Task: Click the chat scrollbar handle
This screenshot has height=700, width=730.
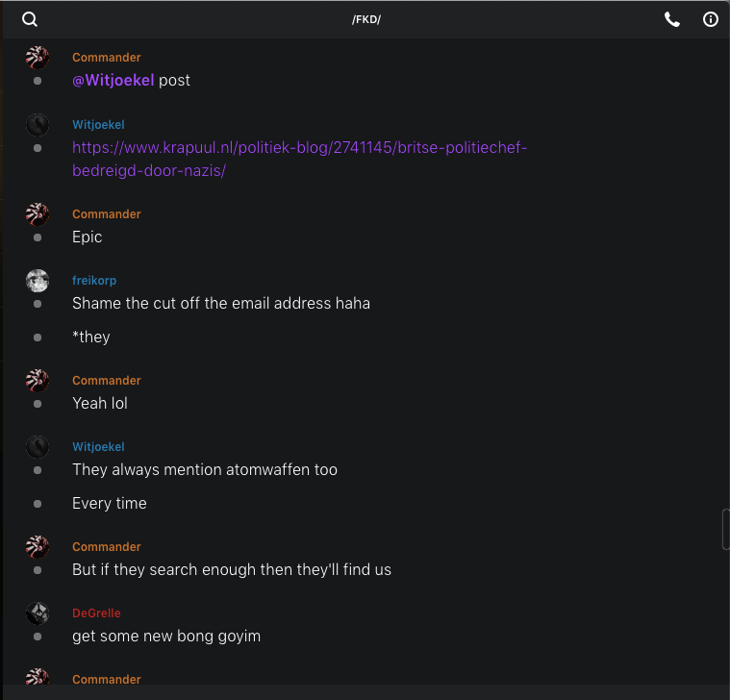Action: pos(725,529)
